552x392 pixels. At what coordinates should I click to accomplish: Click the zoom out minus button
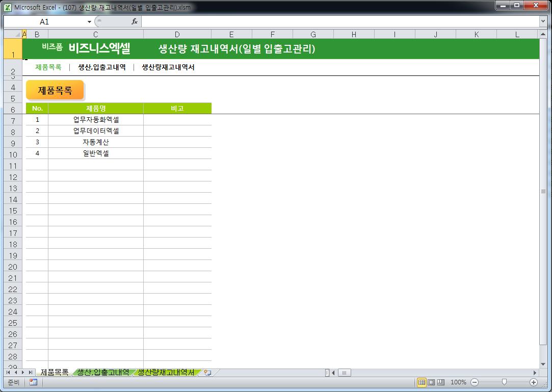tap(475, 382)
